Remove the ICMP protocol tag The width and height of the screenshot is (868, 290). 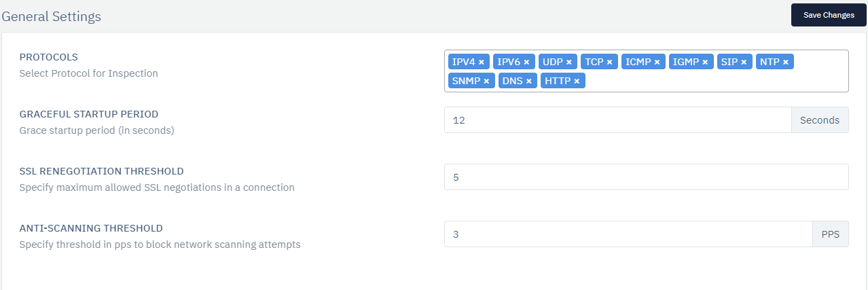pyautogui.click(x=657, y=62)
